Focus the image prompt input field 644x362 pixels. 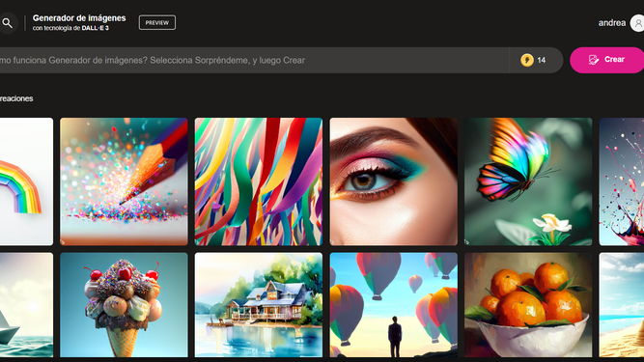(254, 60)
